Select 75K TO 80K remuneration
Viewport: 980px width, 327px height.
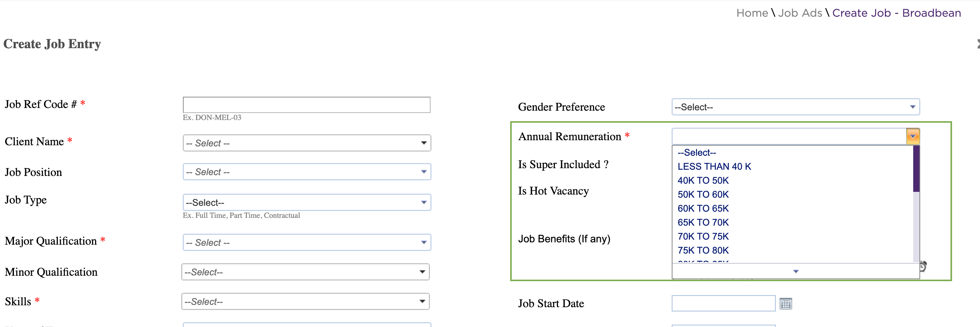tap(703, 250)
